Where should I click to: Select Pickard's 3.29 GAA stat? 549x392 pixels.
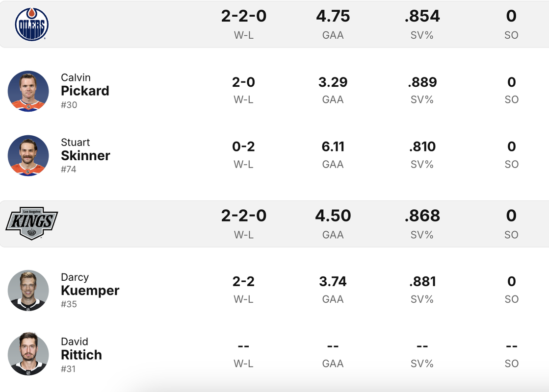click(333, 82)
